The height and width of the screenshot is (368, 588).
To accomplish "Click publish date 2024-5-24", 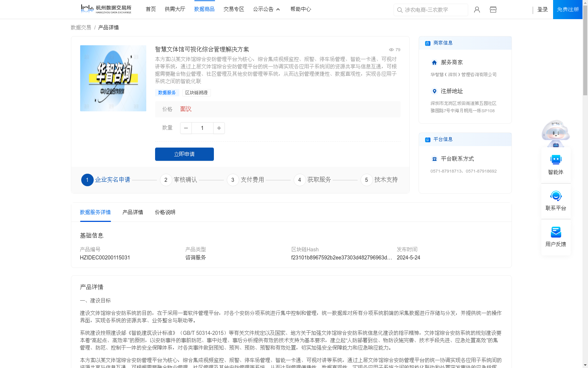I will [x=408, y=258].
